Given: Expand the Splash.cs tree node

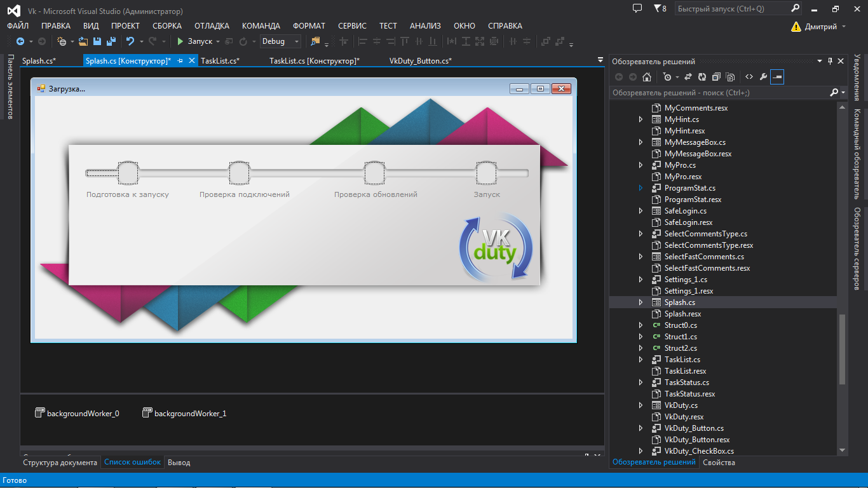Looking at the screenshot, I should pyautogui.click(x=641, y=302).
